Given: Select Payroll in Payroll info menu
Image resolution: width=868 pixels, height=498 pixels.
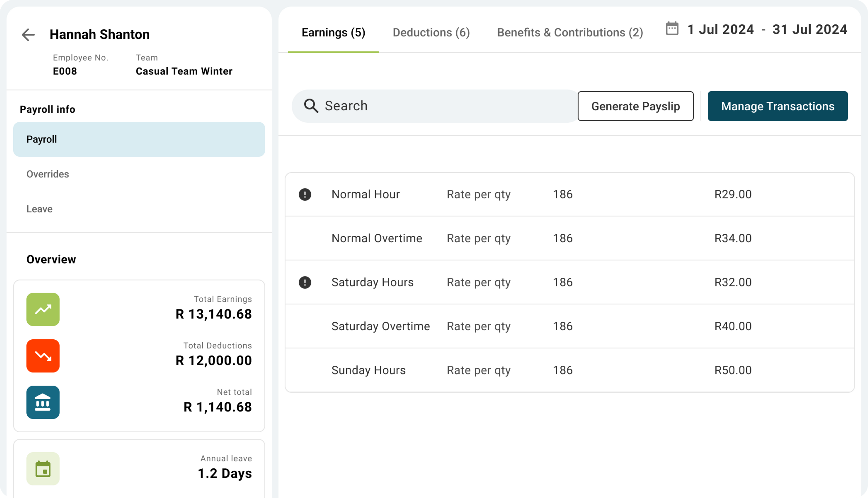Looking at the screenshot, I should tap(139, 139).
